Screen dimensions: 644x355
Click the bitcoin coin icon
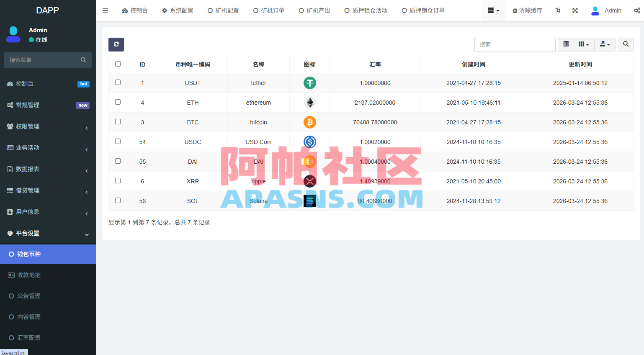(x=310, y=122)
